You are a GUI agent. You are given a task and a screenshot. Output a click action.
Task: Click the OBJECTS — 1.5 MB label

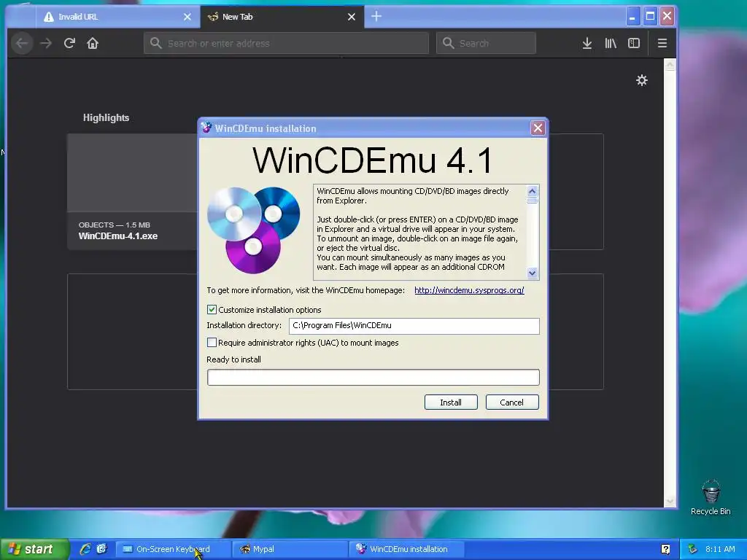tap(115, 225)
